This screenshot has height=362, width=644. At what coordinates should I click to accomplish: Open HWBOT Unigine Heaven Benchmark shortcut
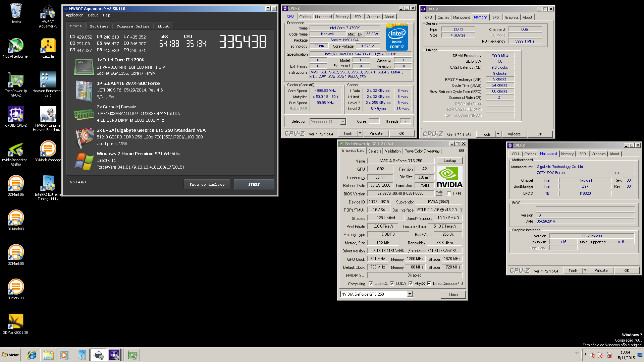(48, 119)
